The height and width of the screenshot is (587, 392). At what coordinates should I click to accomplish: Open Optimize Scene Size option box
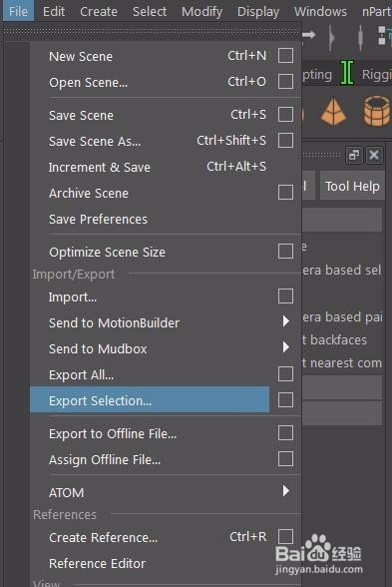[x=285, y=252]
